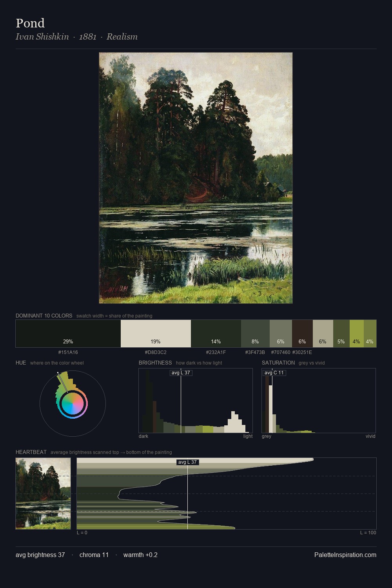
Task: Copy the hex label #D8D3C2
Action: (156, 352)
